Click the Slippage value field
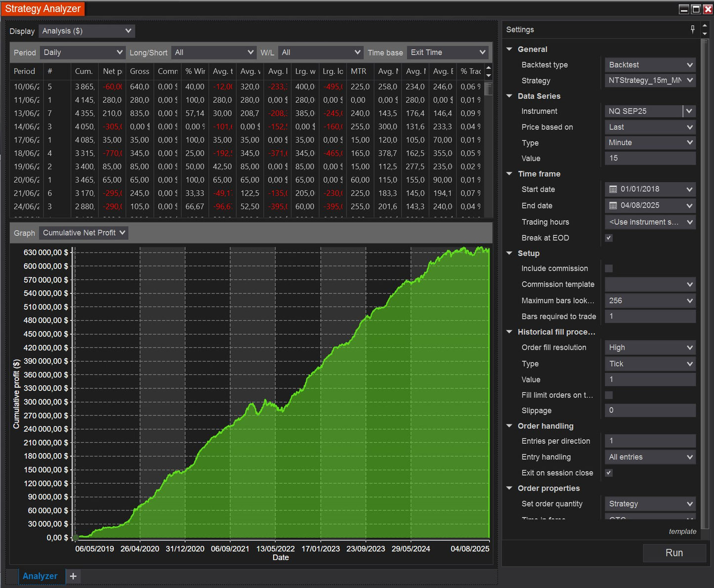This screenshot has height=588, width=714. (650, 410)
